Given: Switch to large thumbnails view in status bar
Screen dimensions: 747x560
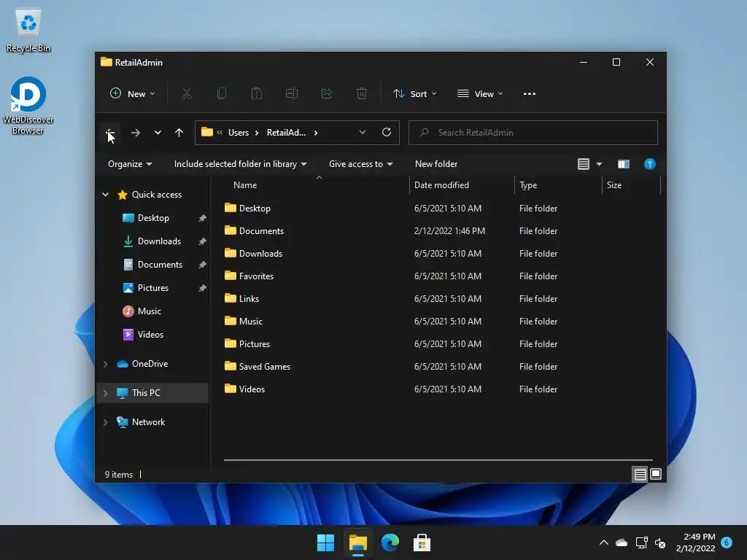Looking at the screenshot, I should coord(656,474).
